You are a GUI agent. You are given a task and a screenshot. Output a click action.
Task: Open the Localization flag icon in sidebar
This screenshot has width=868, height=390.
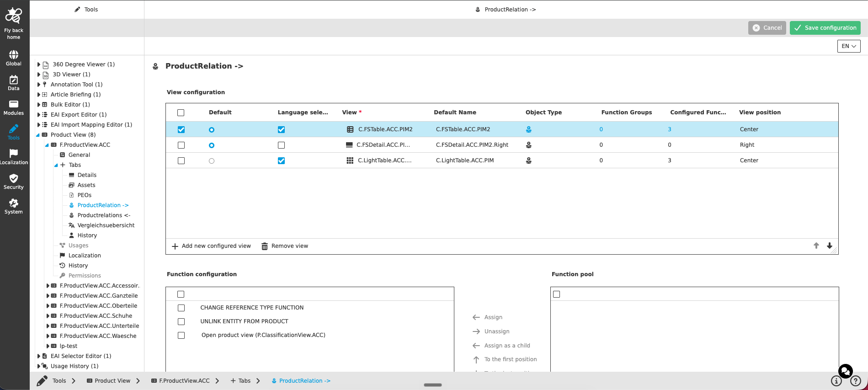[x=14, y=153]
